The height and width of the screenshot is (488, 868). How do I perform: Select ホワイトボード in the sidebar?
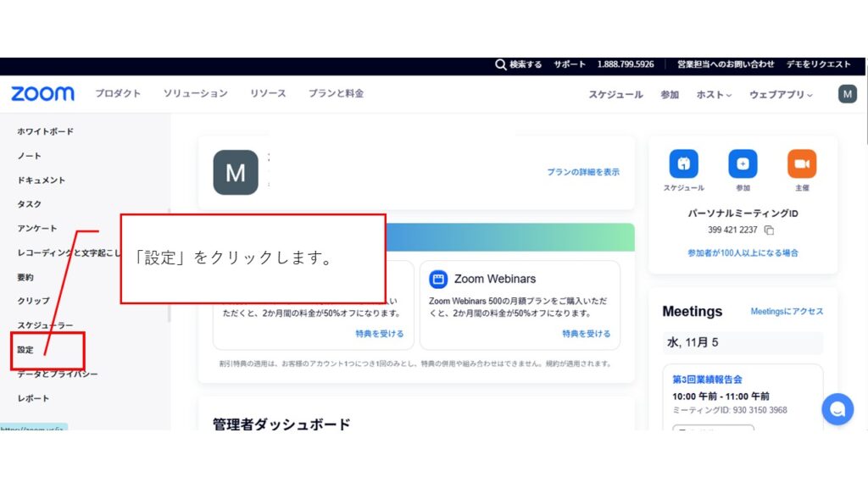tap(46, 131)
